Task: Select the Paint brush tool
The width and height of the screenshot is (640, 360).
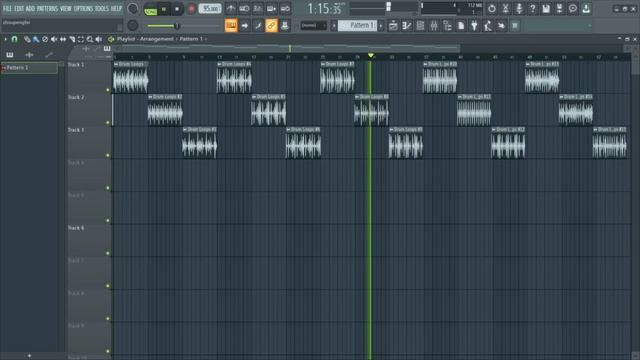Action: (36, 39)
